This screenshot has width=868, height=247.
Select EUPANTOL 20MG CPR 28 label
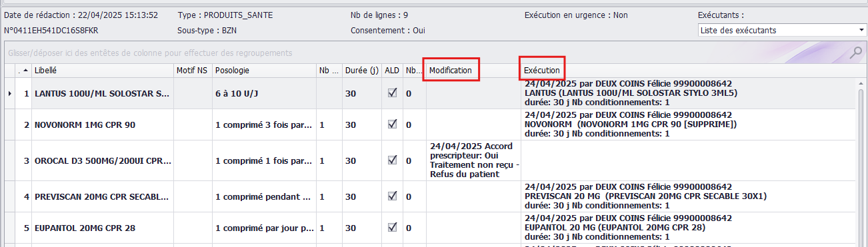[x=85, y=228]
